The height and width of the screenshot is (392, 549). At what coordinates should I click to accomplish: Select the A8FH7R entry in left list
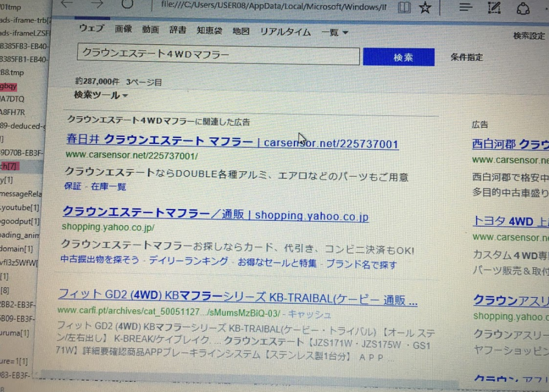coord(13,112)
